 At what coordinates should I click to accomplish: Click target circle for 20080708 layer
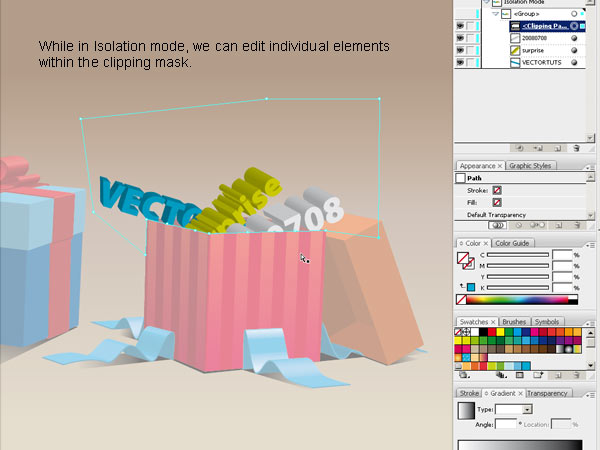point(574,38)
